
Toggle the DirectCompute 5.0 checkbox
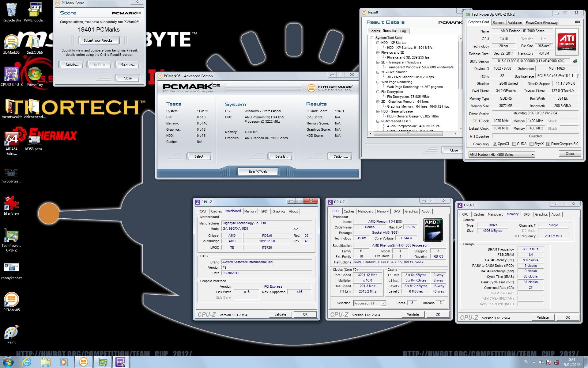pos(548,144)
